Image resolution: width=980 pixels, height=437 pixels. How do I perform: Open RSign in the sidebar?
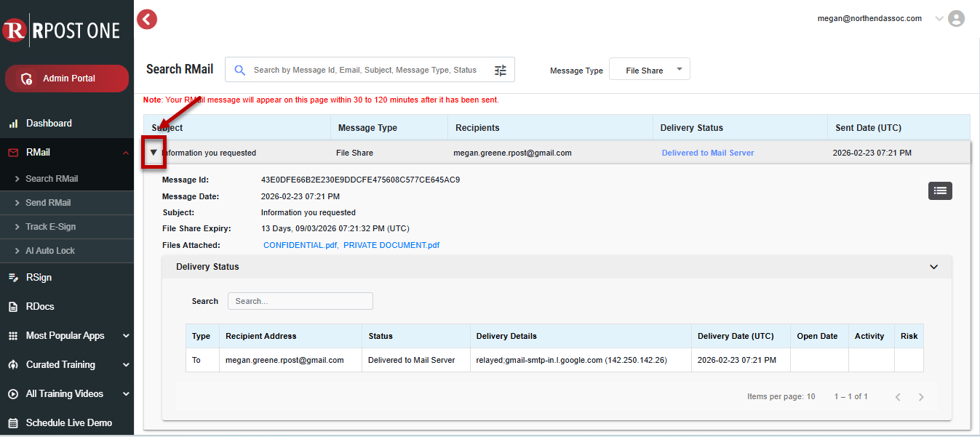click(39, 278)
